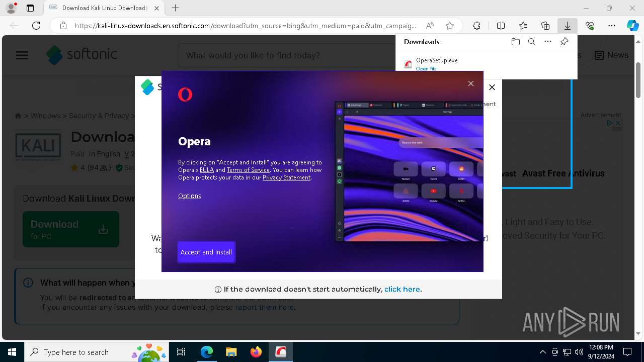Open the Opera Privacy Statement link
Image resolution: width=644 pixels, height=362 pixels.
286,177
